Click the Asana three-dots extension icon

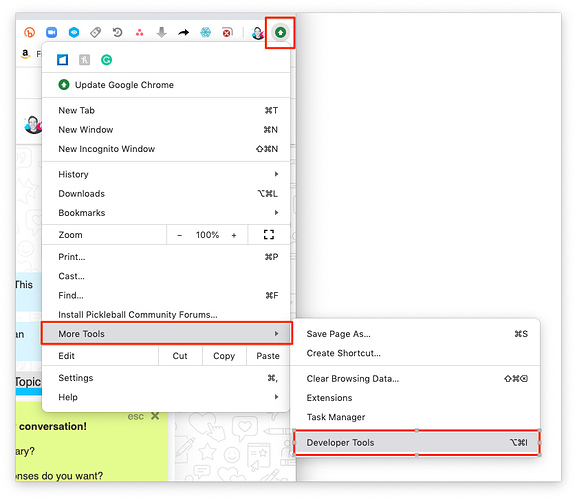139,32
